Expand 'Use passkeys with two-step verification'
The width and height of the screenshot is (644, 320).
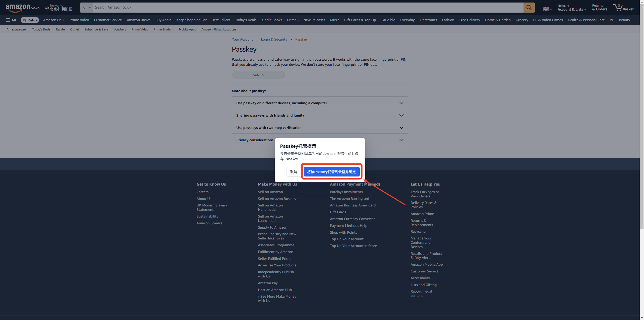click(320, 128)
